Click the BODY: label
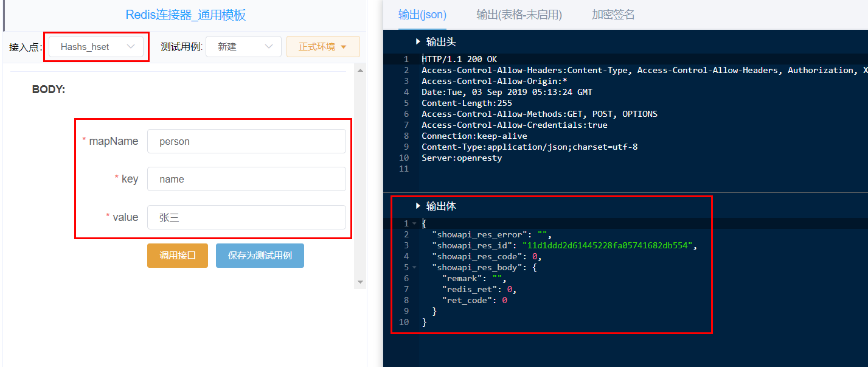Image resolution: width=868 pixels, height=367 pixels. [49, 89]
